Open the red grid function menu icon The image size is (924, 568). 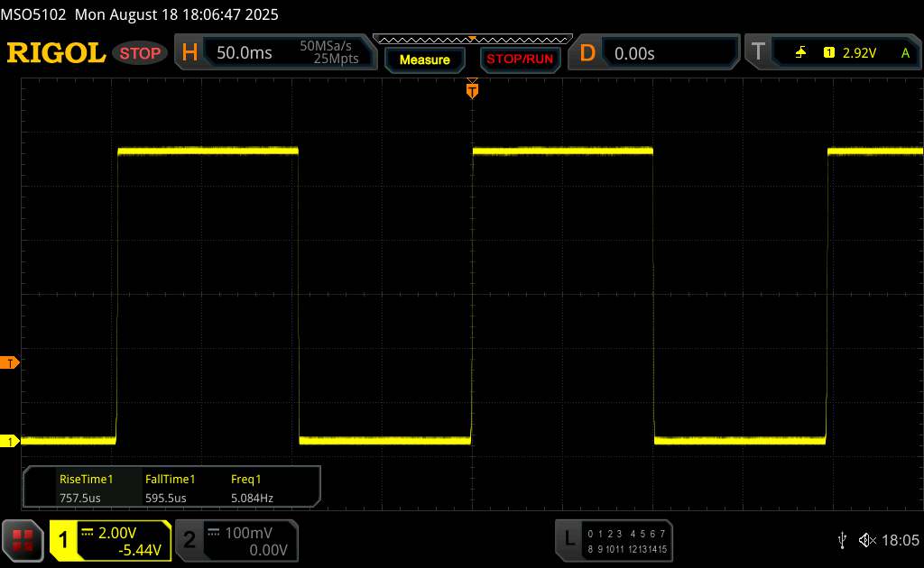(24, 540)
